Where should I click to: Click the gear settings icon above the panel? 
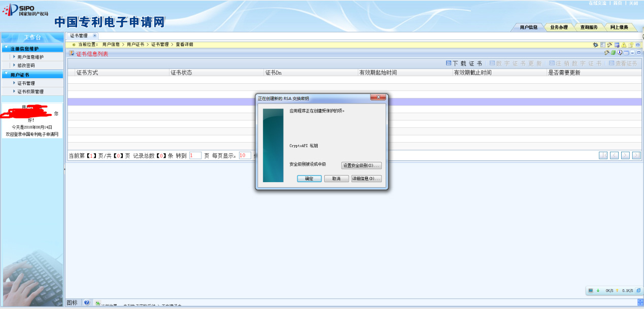(x=596, y=44)
